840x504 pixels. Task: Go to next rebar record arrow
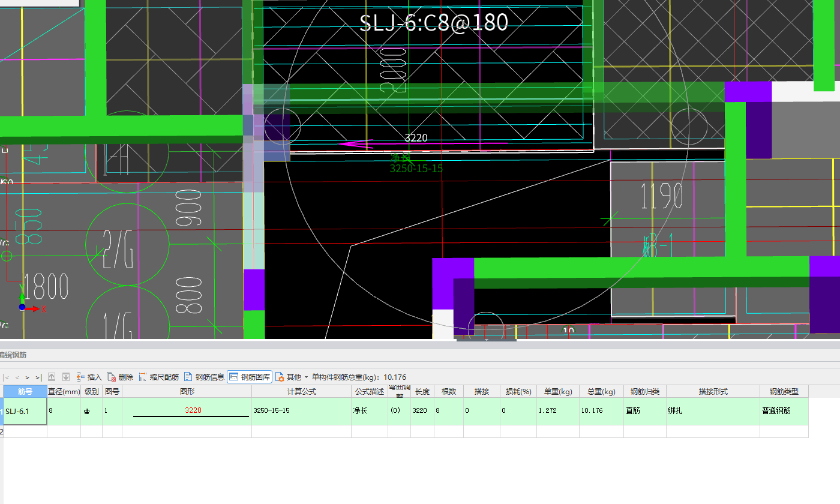click(28, 377)
